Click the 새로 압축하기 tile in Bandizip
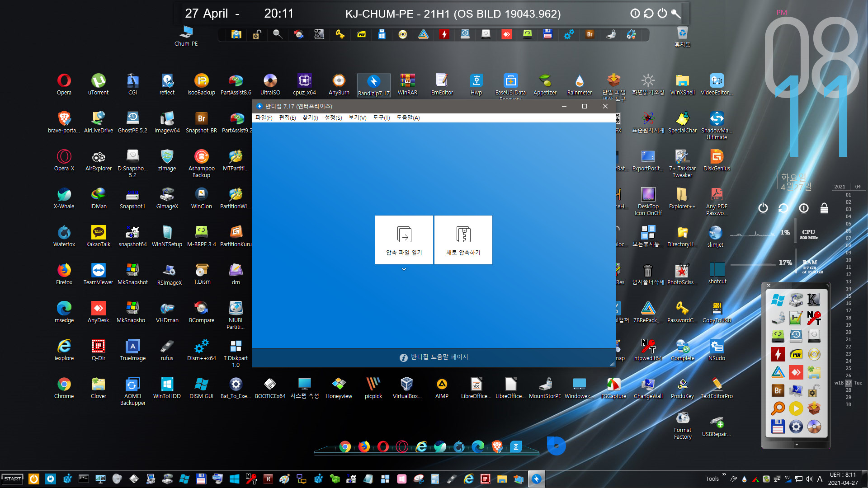This screenshot has width=868, height=488. point(463,239)
